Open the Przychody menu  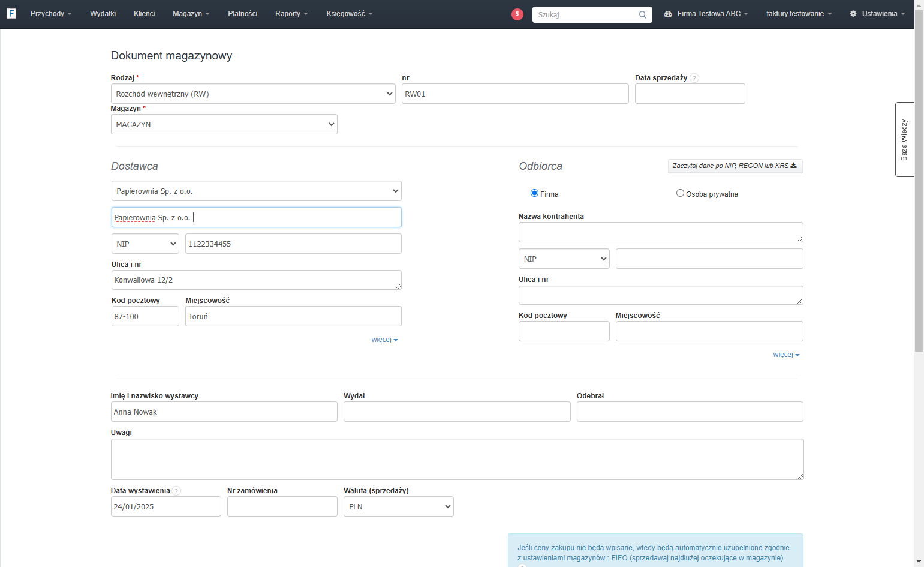coord(51,14)
